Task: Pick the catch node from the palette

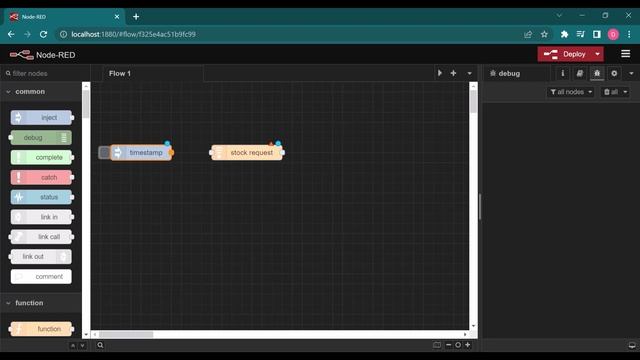Action: (41, 177)
